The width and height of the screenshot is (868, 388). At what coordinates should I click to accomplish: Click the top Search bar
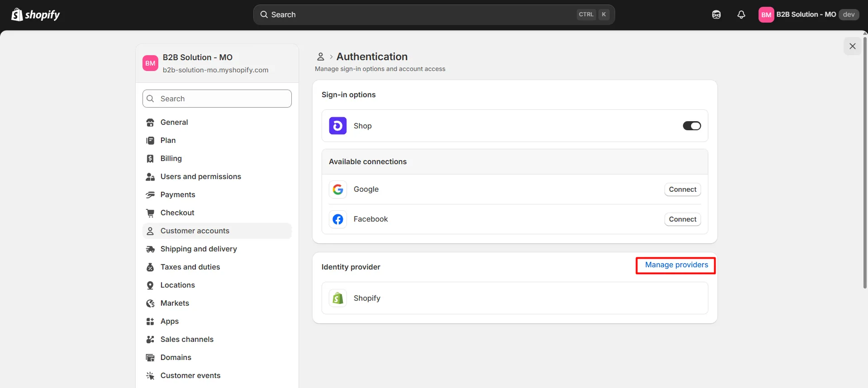coord(434,14)
